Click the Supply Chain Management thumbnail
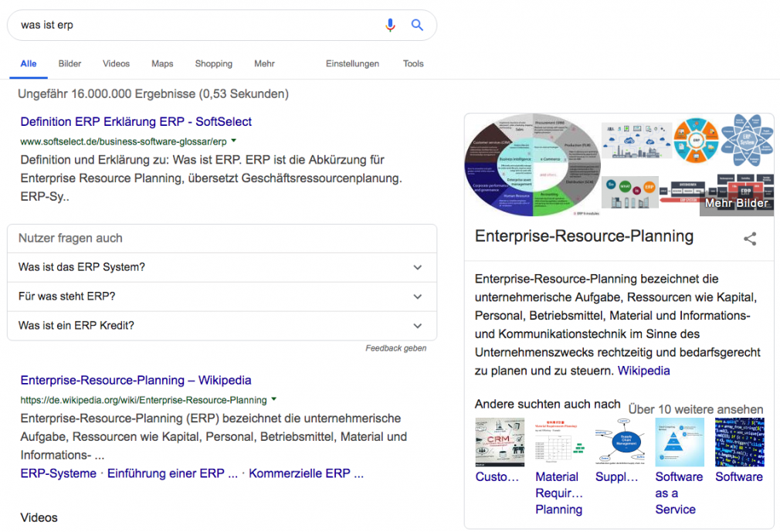The height and width of the screenshot is (532, 780). 620,442
